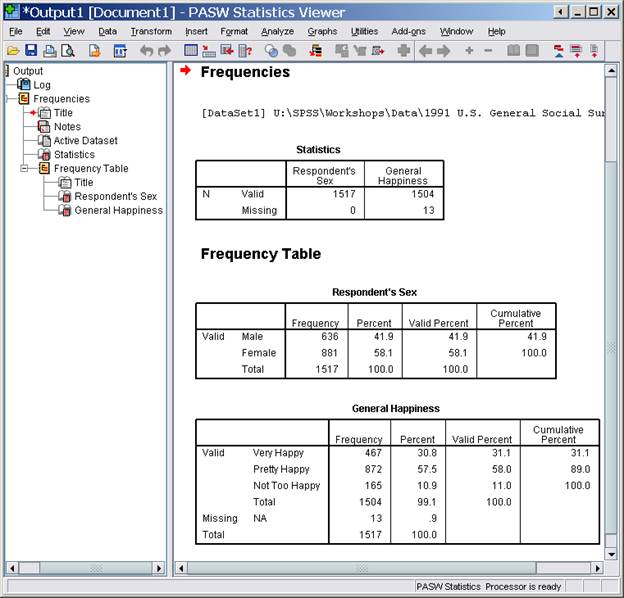
Task: Click the Promote left arrow toolbar icon
Action: click(425, 50)
